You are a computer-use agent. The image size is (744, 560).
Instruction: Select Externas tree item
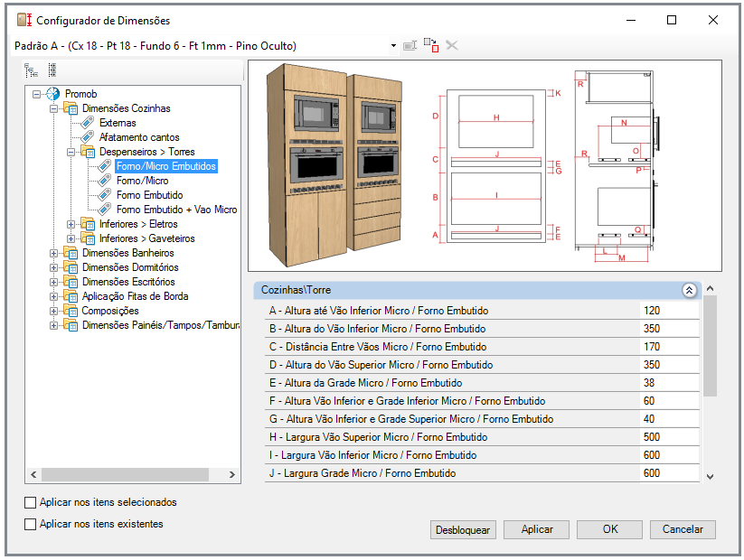pos(118,123)
